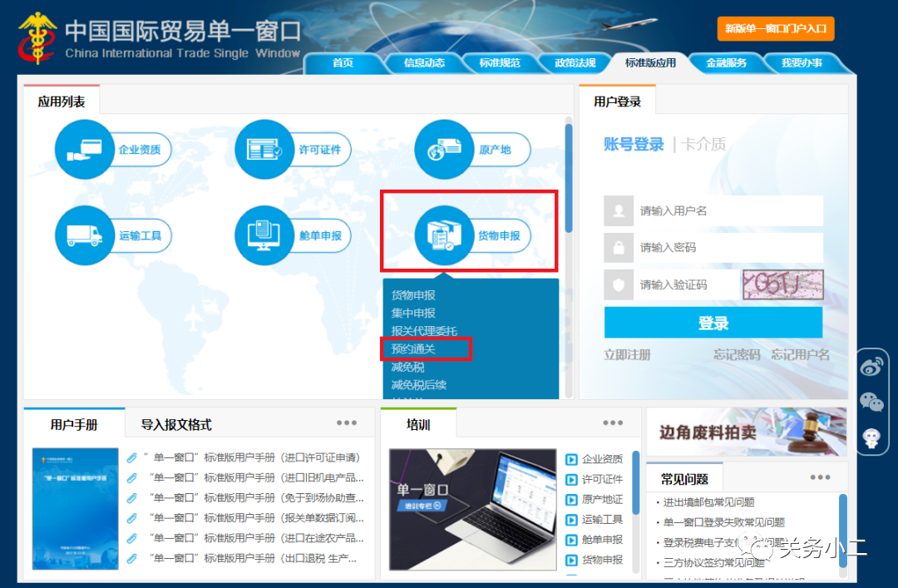This screenshot has height=588, width=898.
Task: Click paperclip icon beside 出口退税 manual
Action: 131,558
